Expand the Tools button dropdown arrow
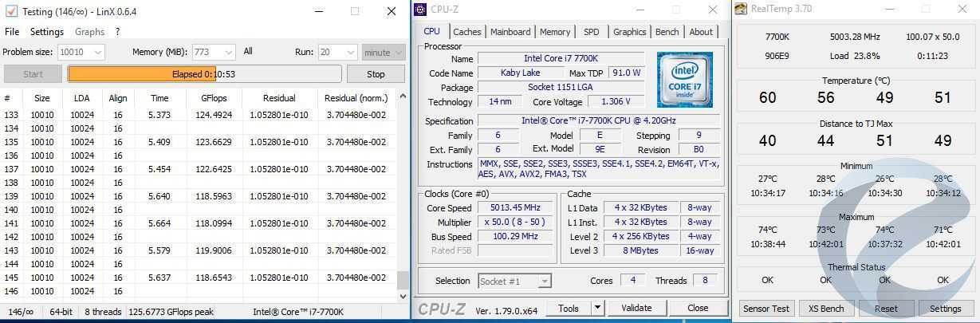This screenshot has width=980, height=323. pos(596,308)
